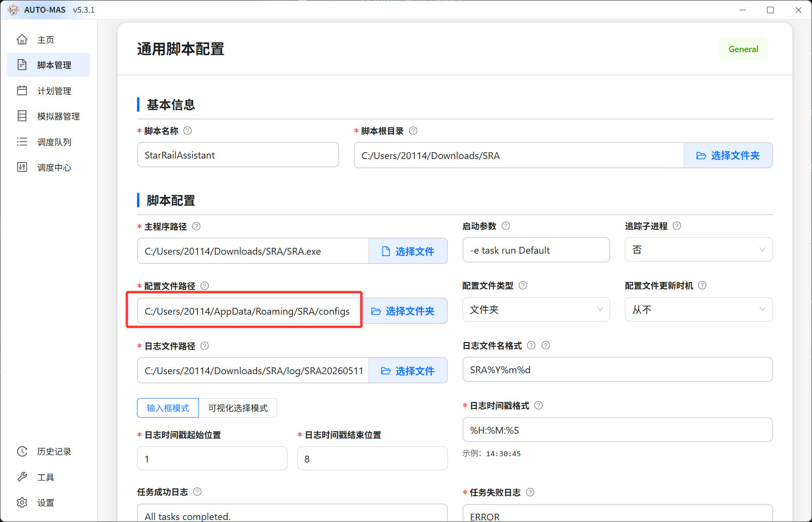This screenshot has width=812, height=522.
Task: Click help icon next to 脚本名称
Action: click(188, 131)
